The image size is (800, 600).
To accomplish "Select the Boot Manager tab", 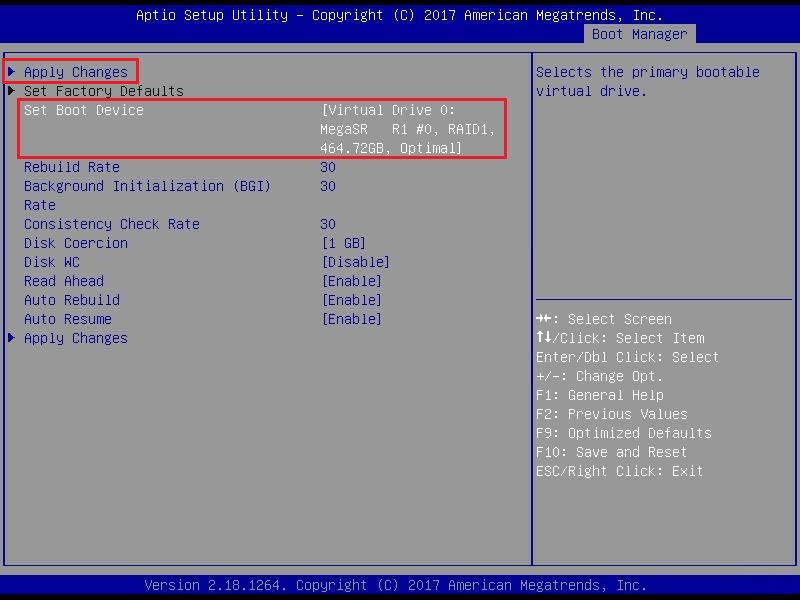I will point(639,34).
